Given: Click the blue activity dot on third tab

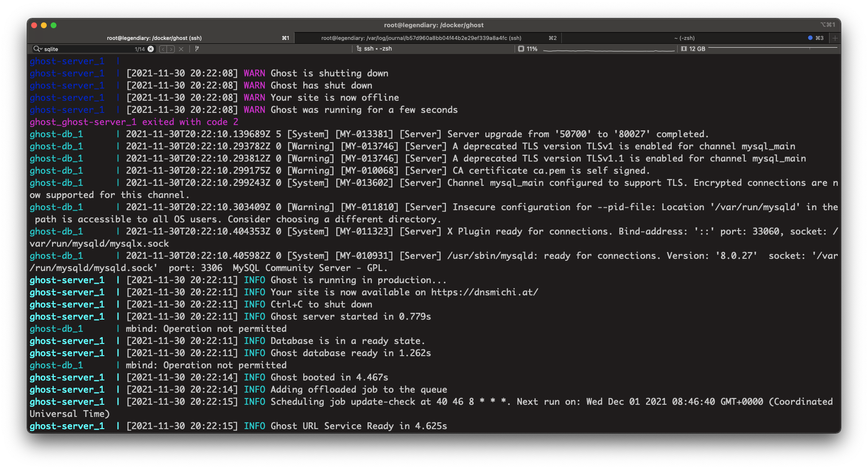Looking at the screenshot, I should tap(810, 38).
